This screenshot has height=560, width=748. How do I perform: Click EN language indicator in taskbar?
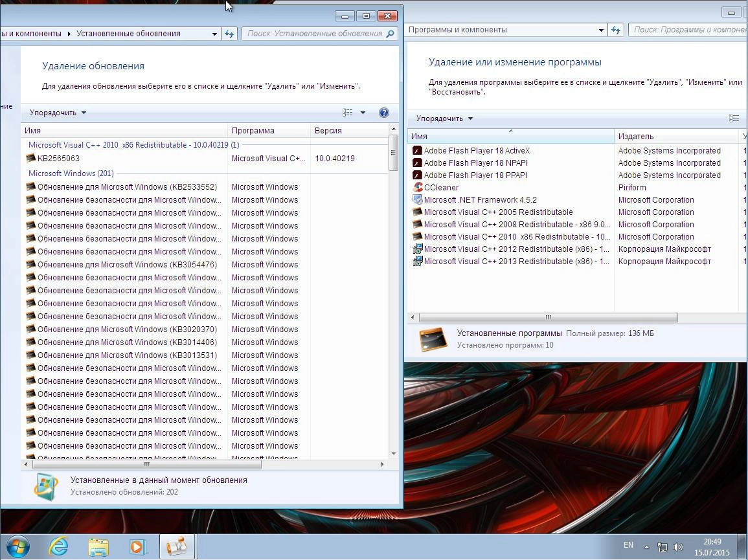[x=628, y=545]
